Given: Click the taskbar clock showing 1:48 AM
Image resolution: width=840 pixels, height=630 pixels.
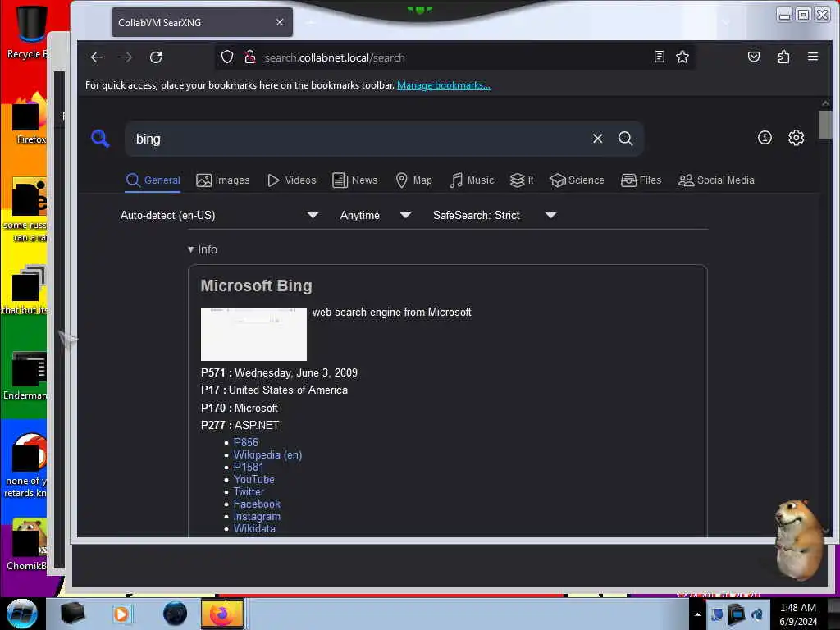Looking at the screenshot, I should [x=798, y=614].
